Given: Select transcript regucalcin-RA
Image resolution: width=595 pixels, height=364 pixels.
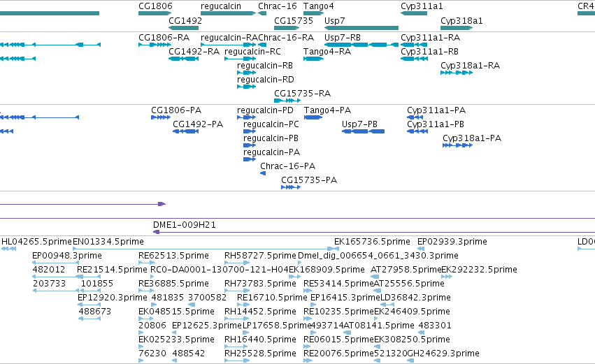Looking at the screenshot, I should (x=229, y=45).
